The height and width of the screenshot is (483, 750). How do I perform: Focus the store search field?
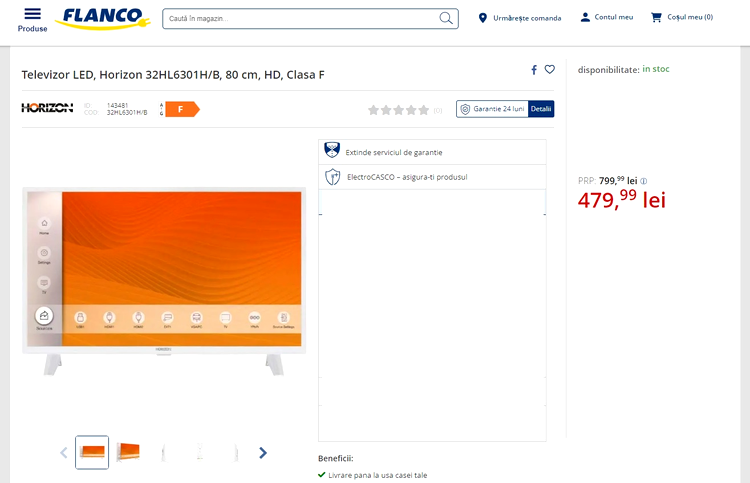[x=310, y=19]
